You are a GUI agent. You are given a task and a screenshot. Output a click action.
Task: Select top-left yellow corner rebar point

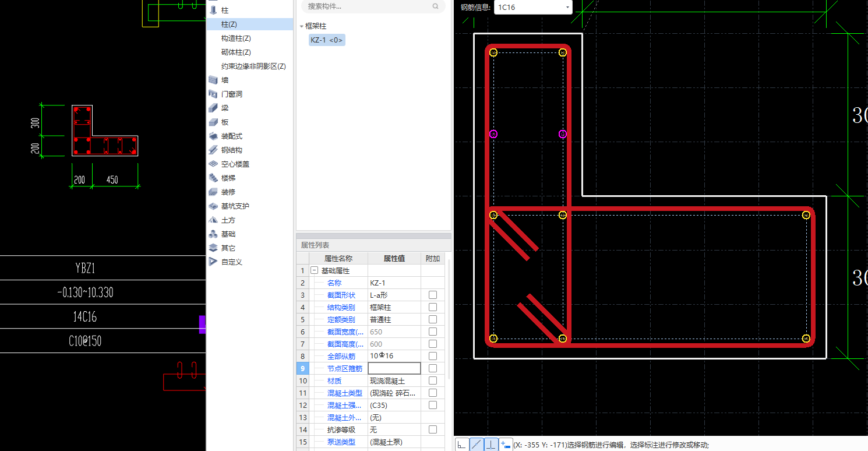pos(493,52)
